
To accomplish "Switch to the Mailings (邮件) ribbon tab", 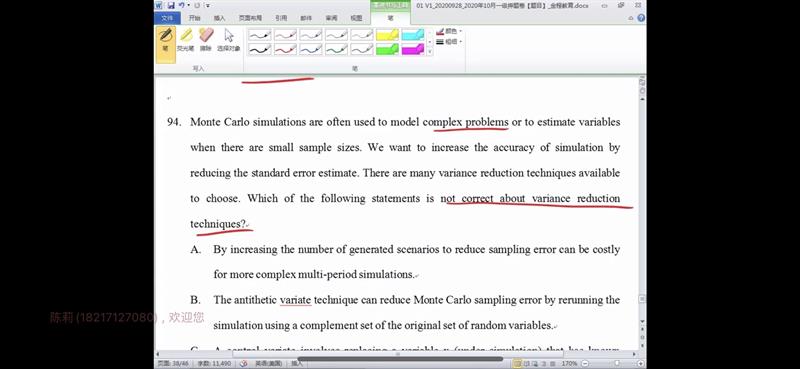I will (x=306, y=18).
